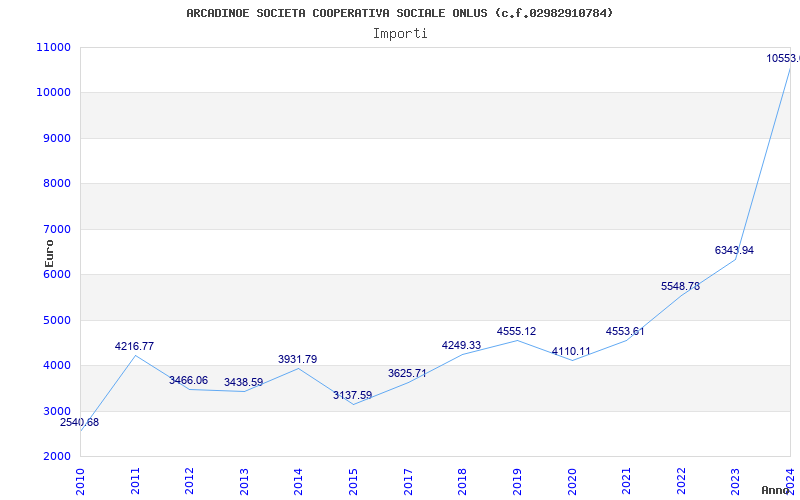This screenshot has height=500, width=800.
Task: Click the 2017 x-axis year label
Action: point(408,479)
